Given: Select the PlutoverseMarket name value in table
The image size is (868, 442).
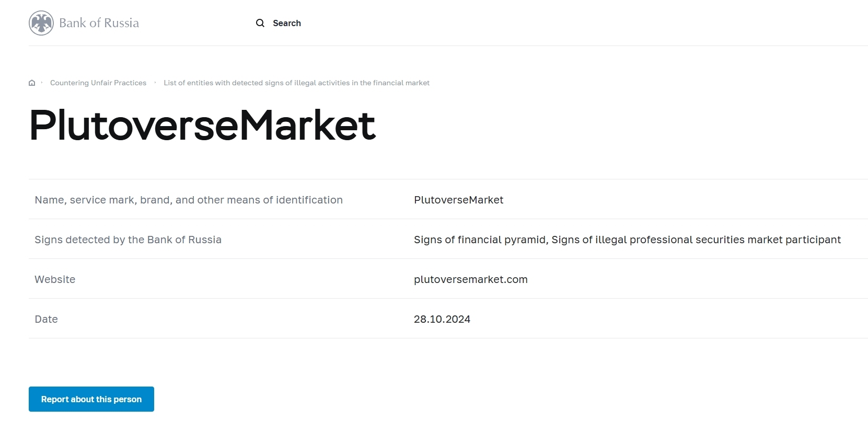Looking at the screenshot, I should click(x=458, y=200).
